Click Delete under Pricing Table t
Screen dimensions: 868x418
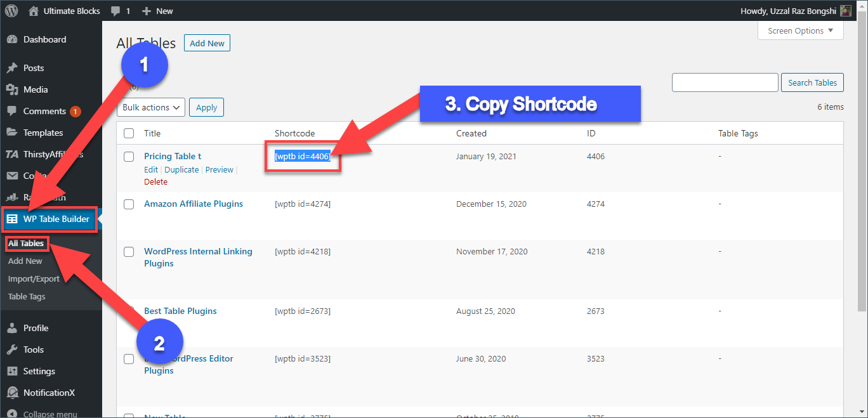(156, 181)
